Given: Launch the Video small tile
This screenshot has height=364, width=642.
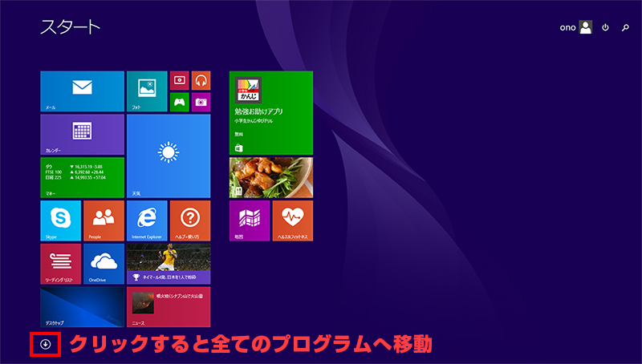Looking at the screenshot, I should pos(179,80).
